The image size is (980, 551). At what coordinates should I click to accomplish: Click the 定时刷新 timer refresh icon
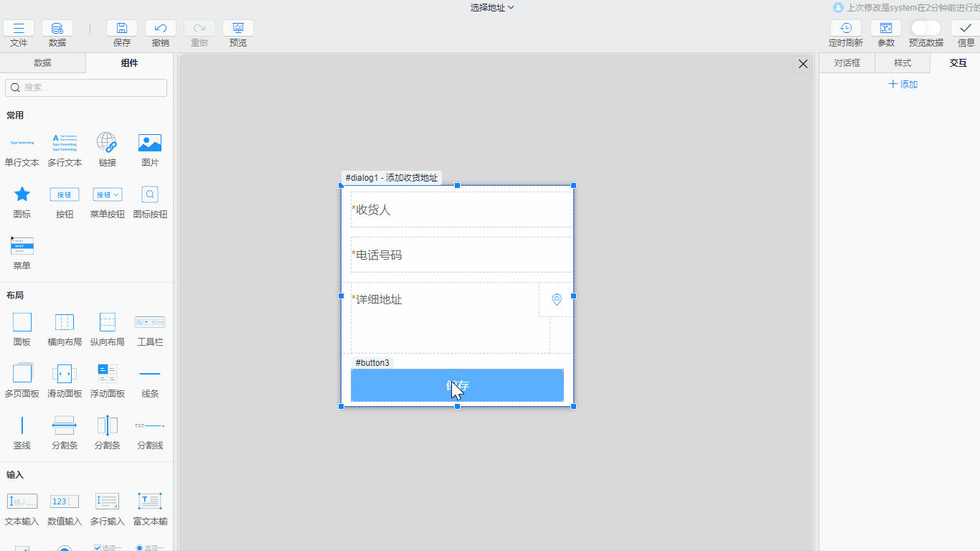pos(846,29)
